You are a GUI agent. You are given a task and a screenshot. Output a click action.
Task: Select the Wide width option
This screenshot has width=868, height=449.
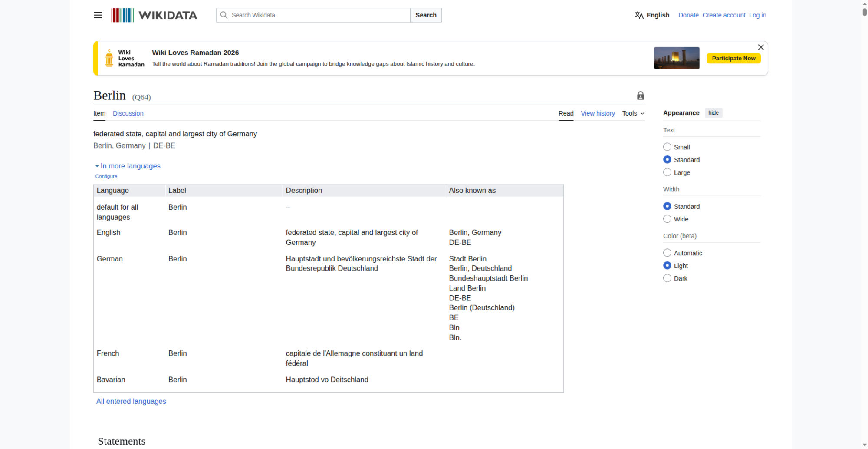coord(667,219)
